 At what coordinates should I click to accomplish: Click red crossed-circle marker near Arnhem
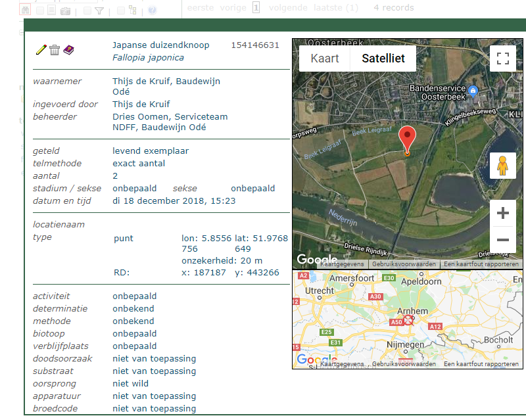click(408, 320)
